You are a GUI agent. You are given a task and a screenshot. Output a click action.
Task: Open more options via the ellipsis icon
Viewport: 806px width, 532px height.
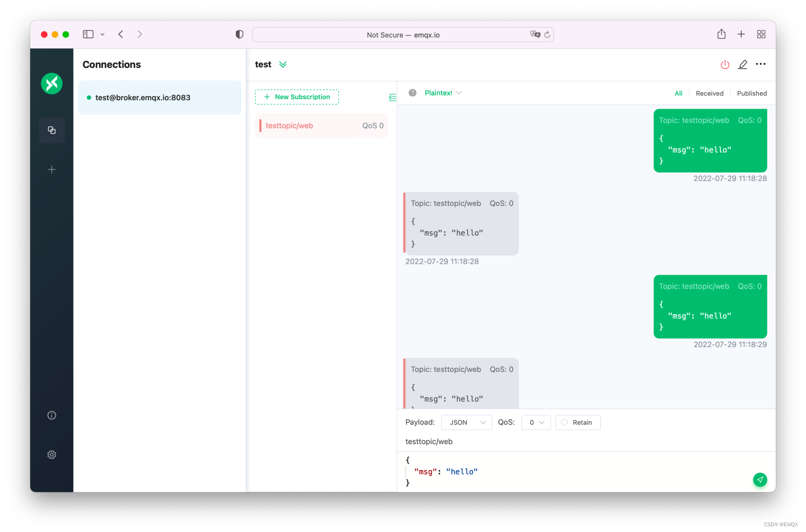tap(760, 64)
